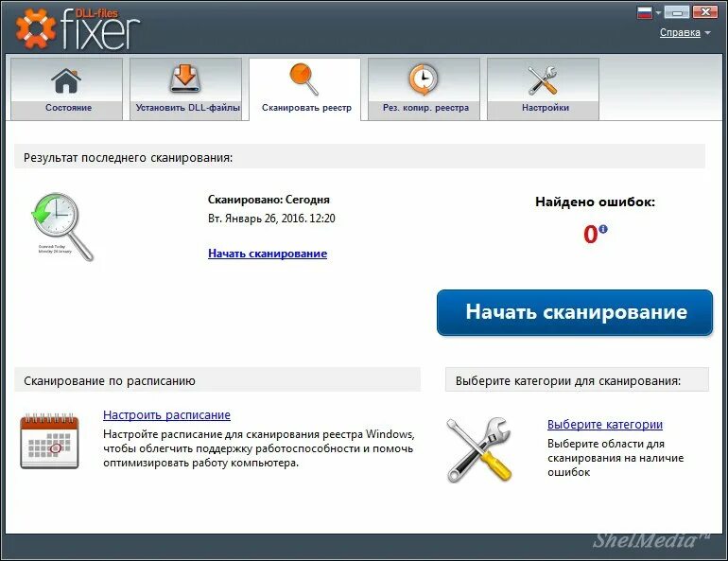Screen dimensions: 728x561
Task: Open the Настройки tab
Action: click(544, 89)
